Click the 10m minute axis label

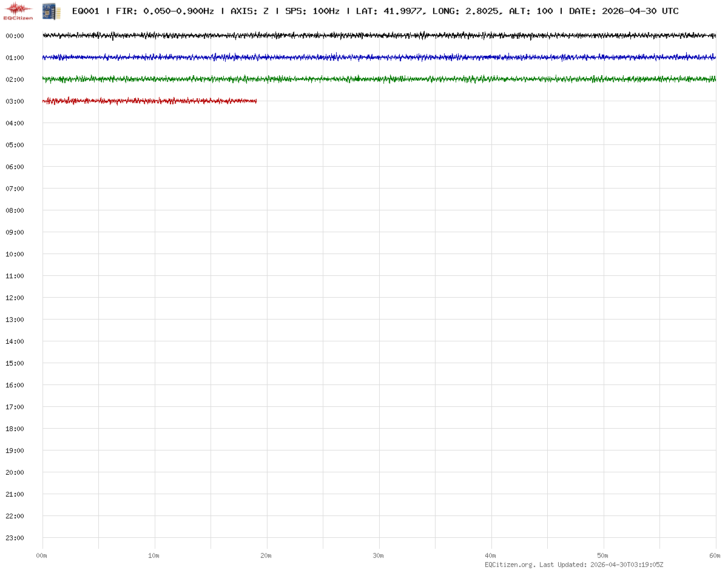coord(154,555)
